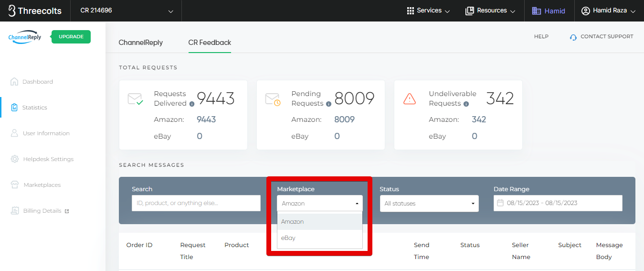Click the Services grid icon
This screenshot has height=271, width=644.
pyautogui.click(x=410, y=11)
